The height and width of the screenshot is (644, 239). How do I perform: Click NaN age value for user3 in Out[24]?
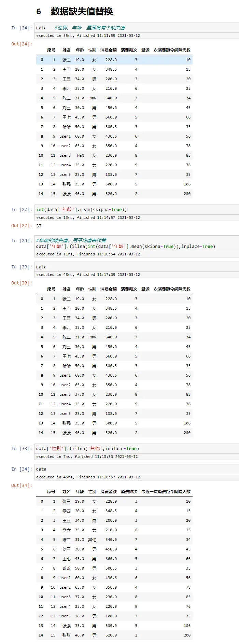[80, 155]
